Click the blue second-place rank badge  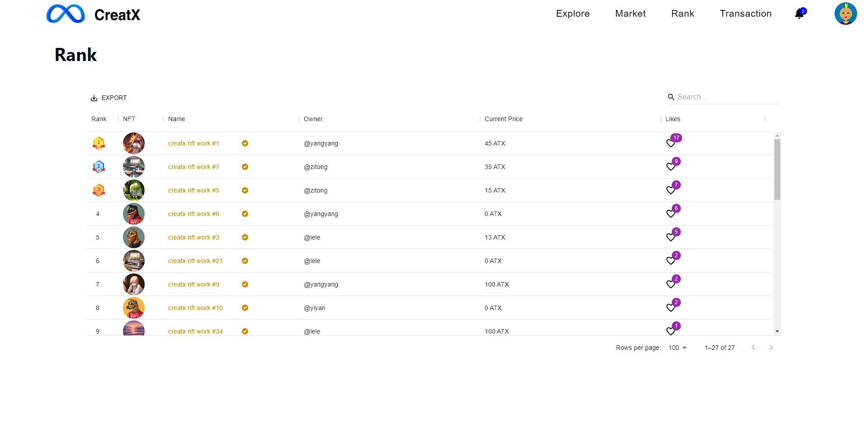(99, 166)
